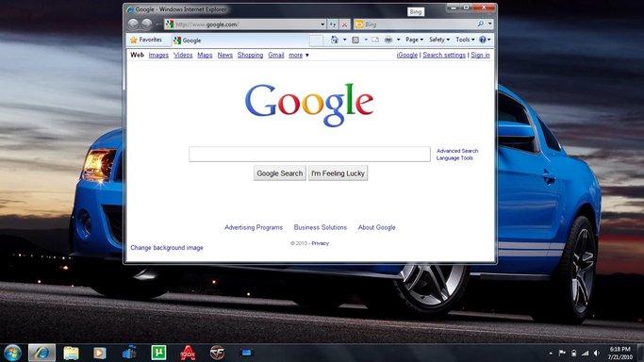Open Search settings link
644x362 pixels.
coord(444,55)
